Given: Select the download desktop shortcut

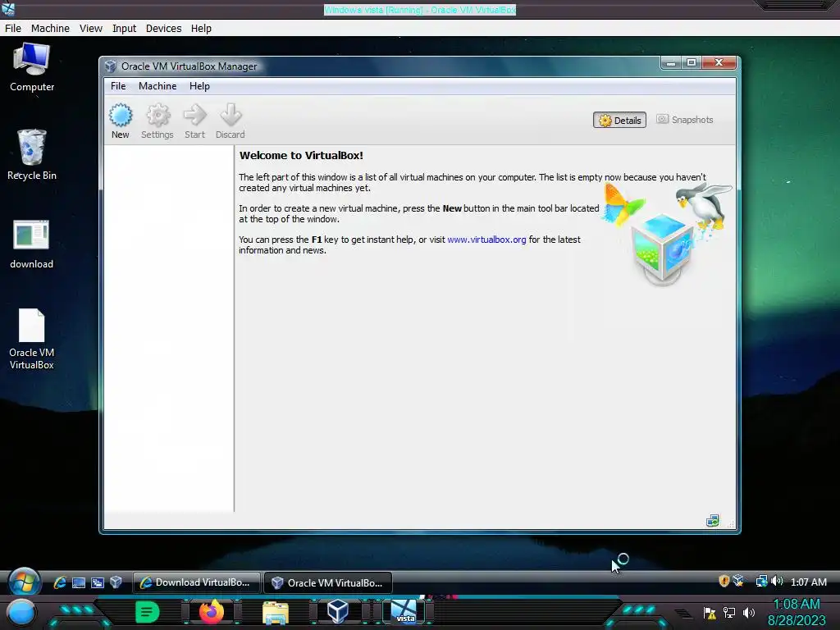Looking at the screenshot, I should [32, 244].
